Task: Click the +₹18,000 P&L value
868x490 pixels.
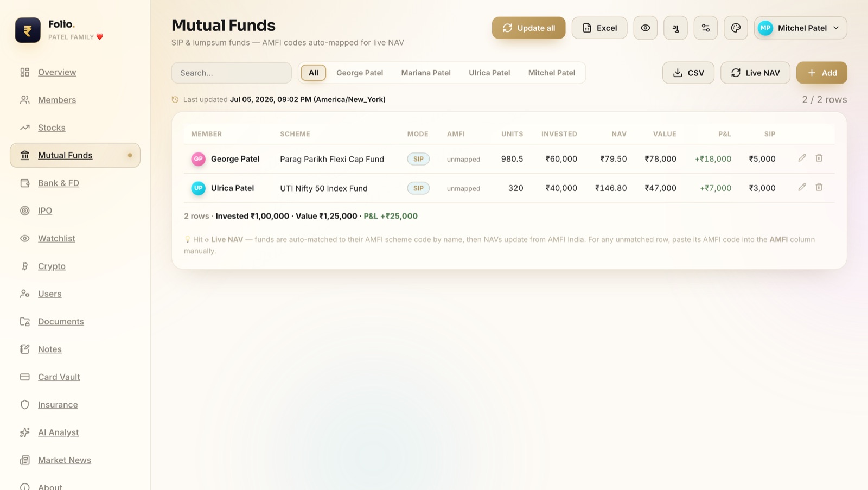Action: click(x=713, y=159)
